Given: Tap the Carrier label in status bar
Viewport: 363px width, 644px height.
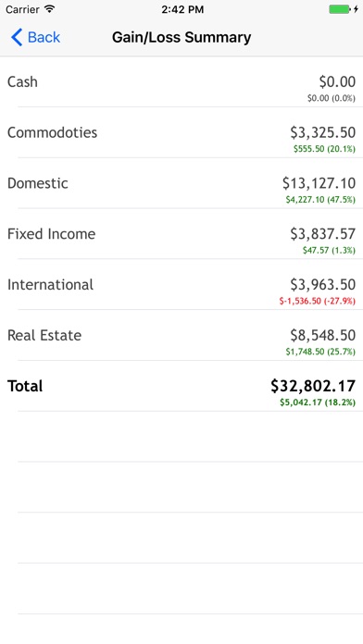Looking at the screenshot, I should [x=22, y=9].
